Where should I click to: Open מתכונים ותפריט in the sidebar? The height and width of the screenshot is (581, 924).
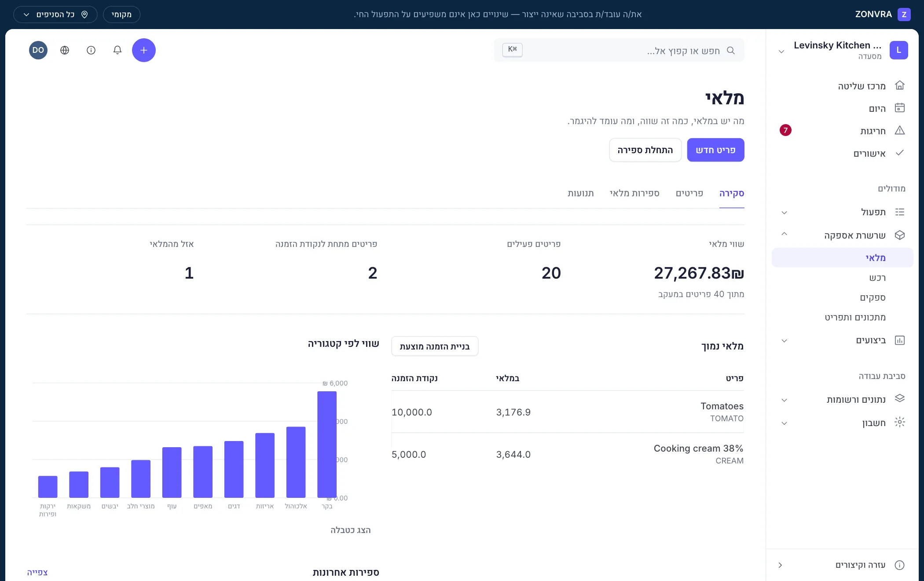coord(843,317)
